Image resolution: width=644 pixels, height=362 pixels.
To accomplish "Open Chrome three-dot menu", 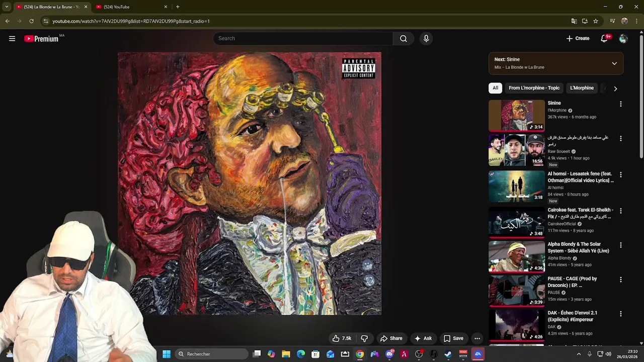I will pyautogui.click(x=636, y=21).
